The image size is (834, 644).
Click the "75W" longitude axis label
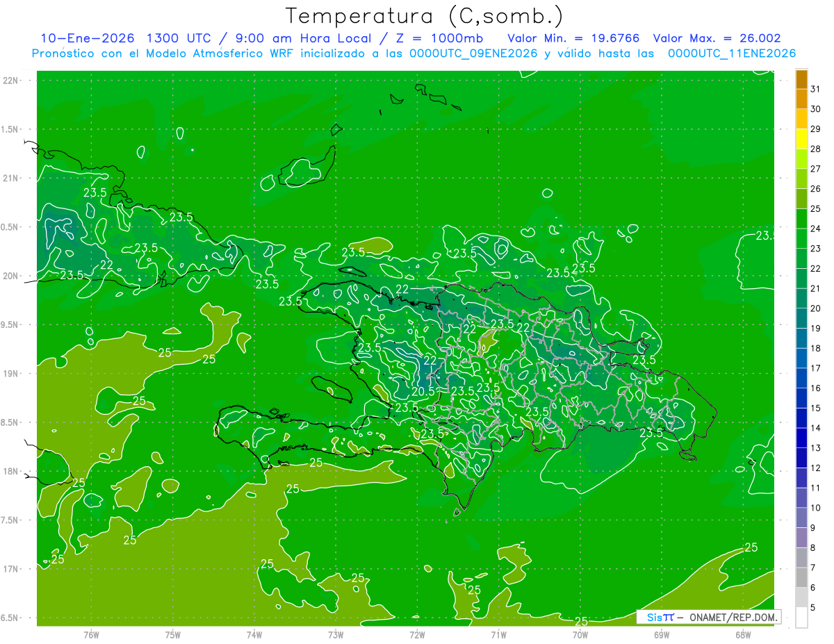point(173,635)
